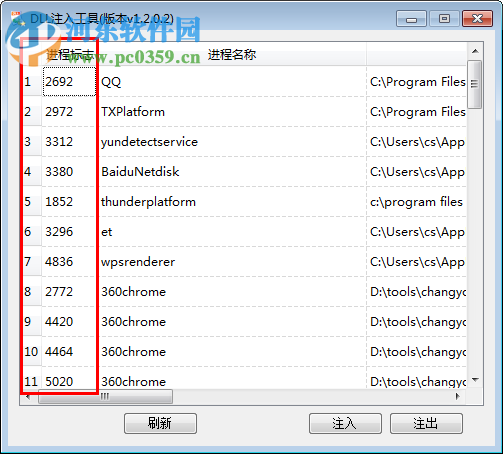Click the 进程名称 column header
The height and width of the screenshot is (454, 503).
click(231, 54)
